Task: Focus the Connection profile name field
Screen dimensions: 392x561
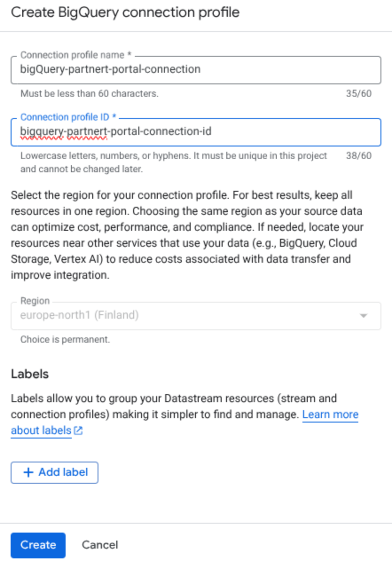Action: pos(196,70)
